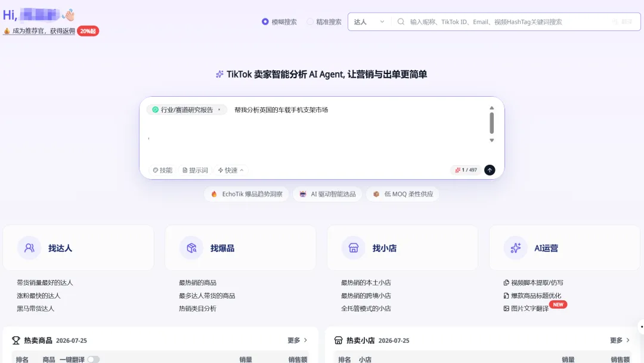This screenshot has height=363, width=644.
Task: Open 热销类目分析 link
Action: tap(197, 308)
